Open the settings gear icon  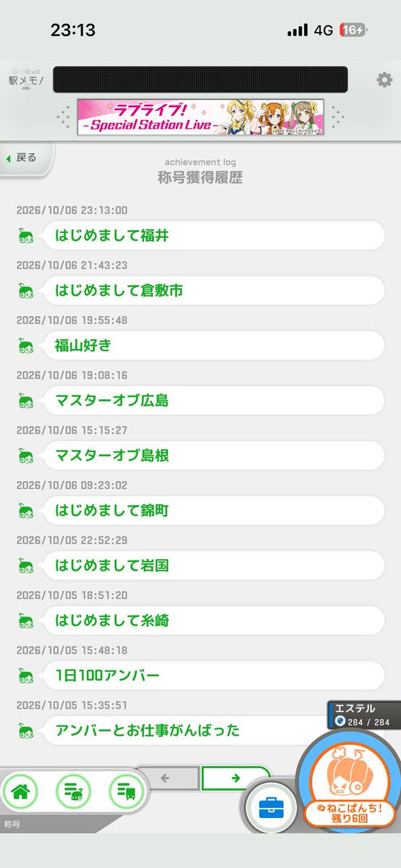[384, 80]
